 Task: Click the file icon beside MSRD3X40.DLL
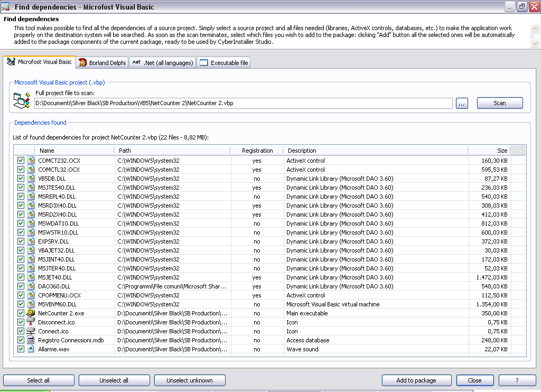pyautogui.click(x=31, y=206)
